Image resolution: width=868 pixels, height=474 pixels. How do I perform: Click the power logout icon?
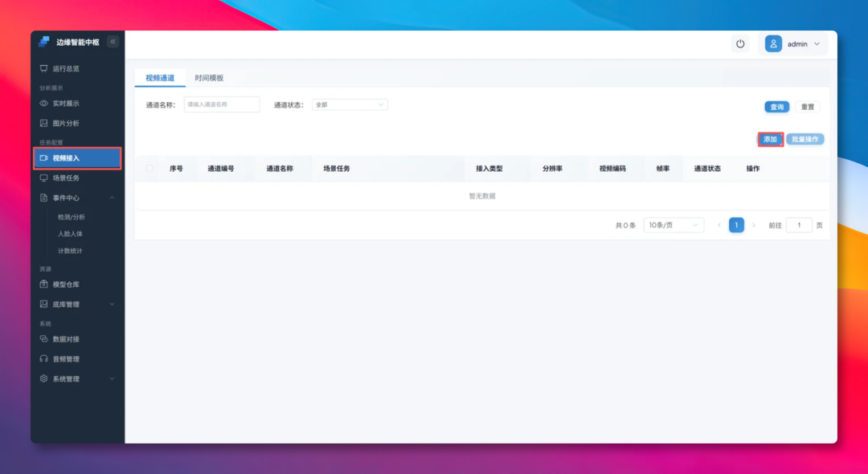740,43
